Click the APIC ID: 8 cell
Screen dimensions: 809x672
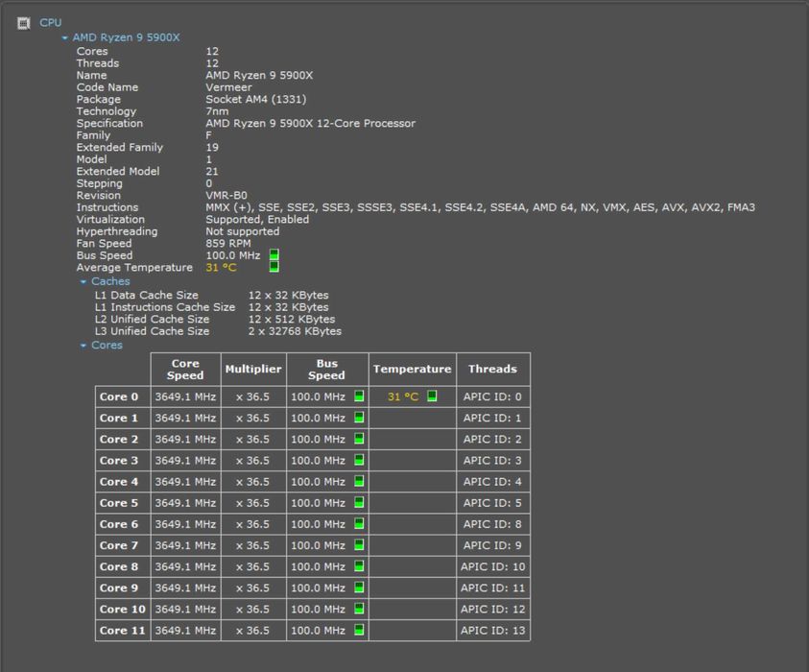point(492,524)
